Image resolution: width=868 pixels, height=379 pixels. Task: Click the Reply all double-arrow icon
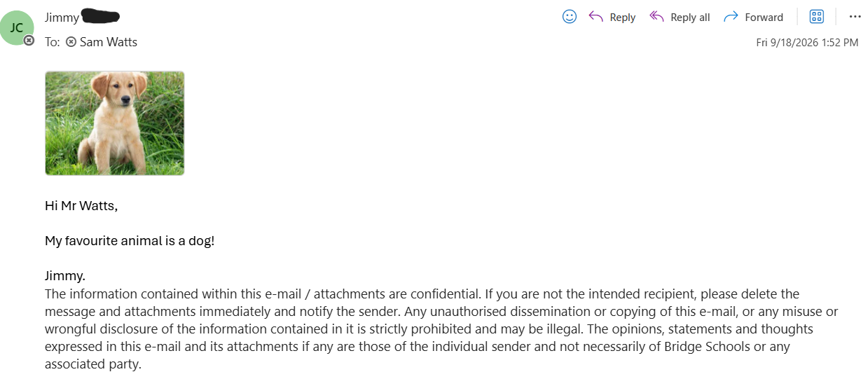click(656, 17)
